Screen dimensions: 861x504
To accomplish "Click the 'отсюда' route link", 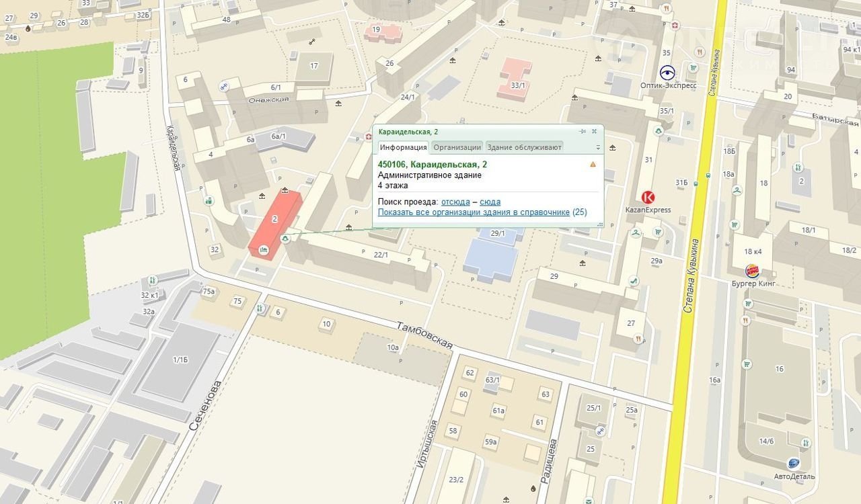I will click(x=455, y=202).
